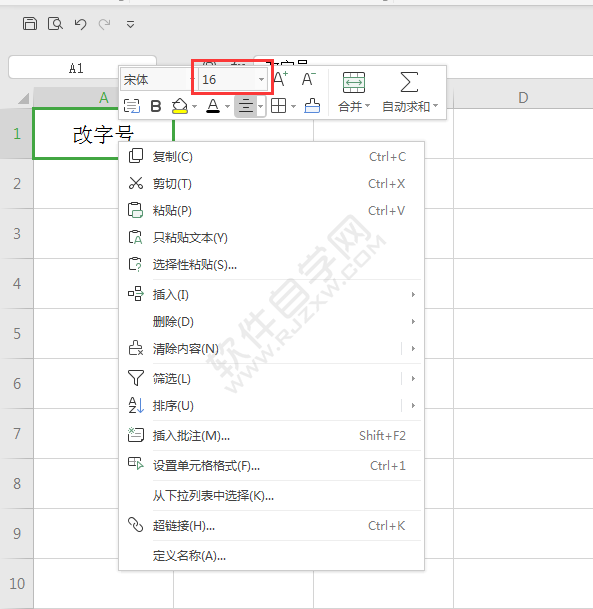Choose 复制(C) from the context menu
The width and height of the screenshot is (593, 609).
[x=271, y=157]
